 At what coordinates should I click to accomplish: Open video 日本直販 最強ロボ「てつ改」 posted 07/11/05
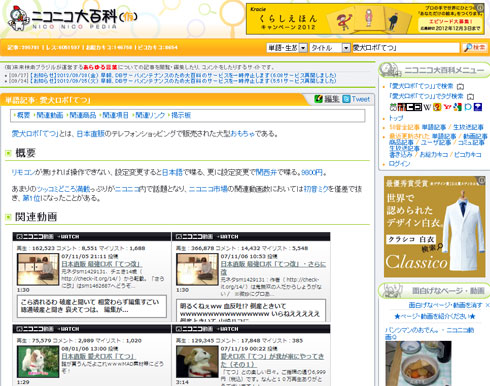pyautogui.click(x=102, y=264)
